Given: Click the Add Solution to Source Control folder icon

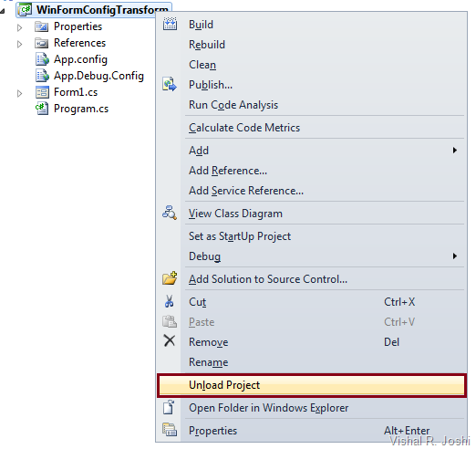Looking at the screenshot, I should click(170, 278).
